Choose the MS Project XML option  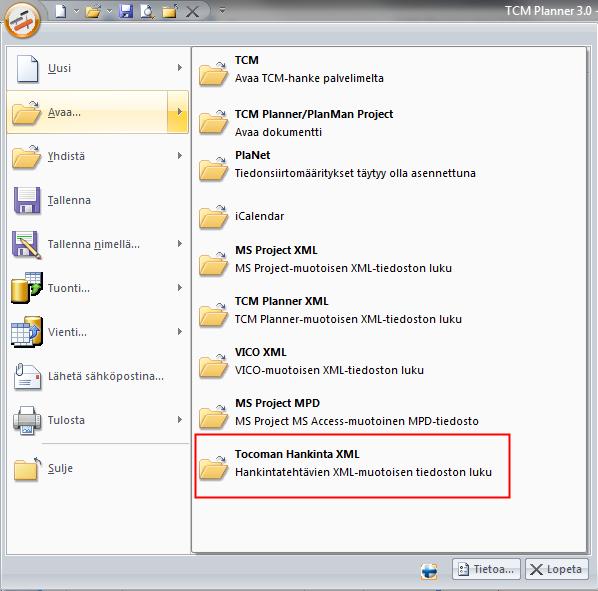click(389, 259)
